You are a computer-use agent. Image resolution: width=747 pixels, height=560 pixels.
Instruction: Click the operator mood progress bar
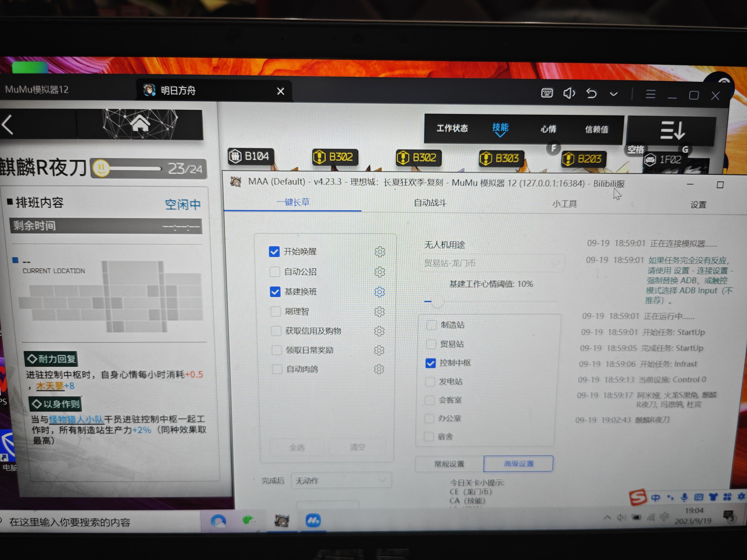click(136, 168)
